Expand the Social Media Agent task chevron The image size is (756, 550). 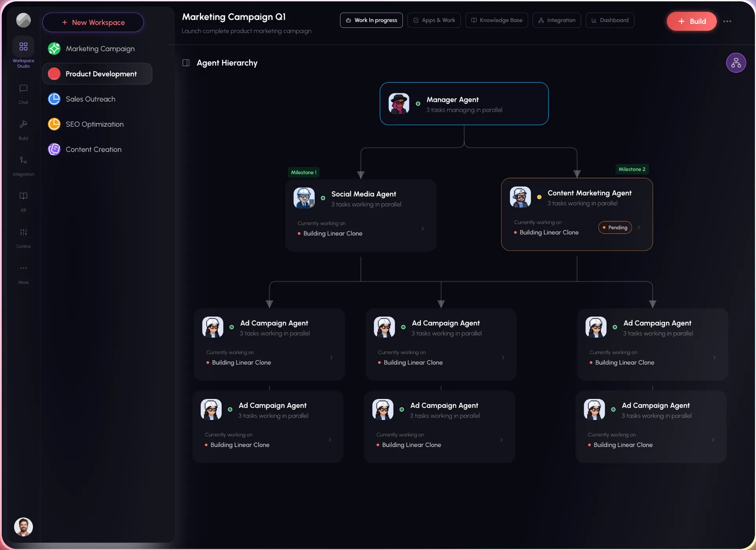pyautogui.click(x=422, y=228)
